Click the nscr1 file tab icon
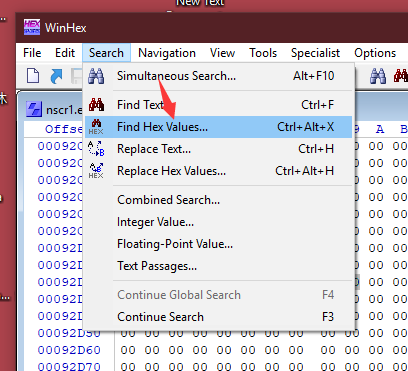Viewport: 408px width, 371px height. (x=34, y=109)
